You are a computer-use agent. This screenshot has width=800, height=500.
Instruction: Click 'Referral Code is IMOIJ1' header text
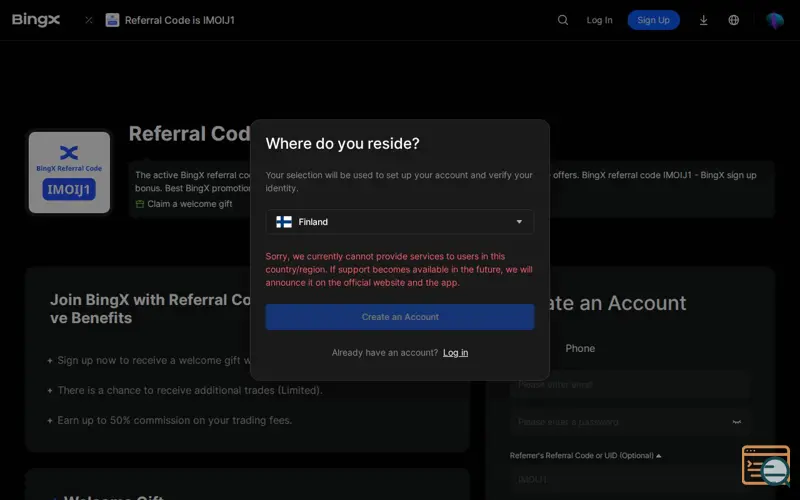[180, 20]
